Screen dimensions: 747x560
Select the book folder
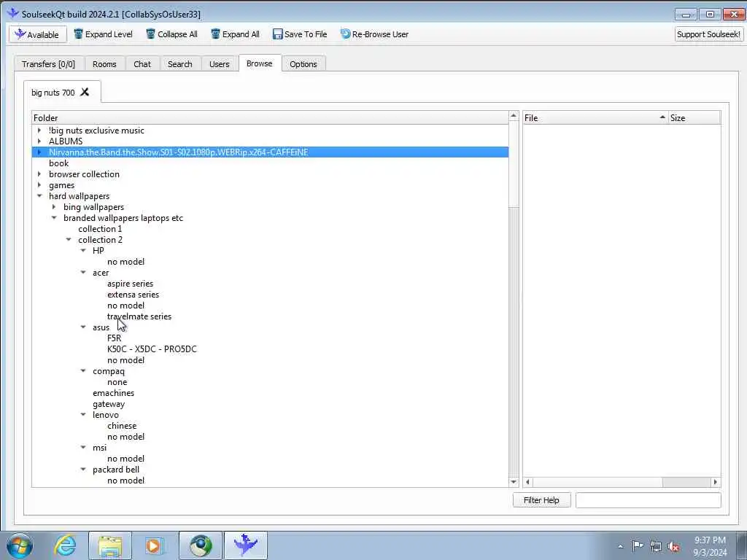click(x=58, y=163)
